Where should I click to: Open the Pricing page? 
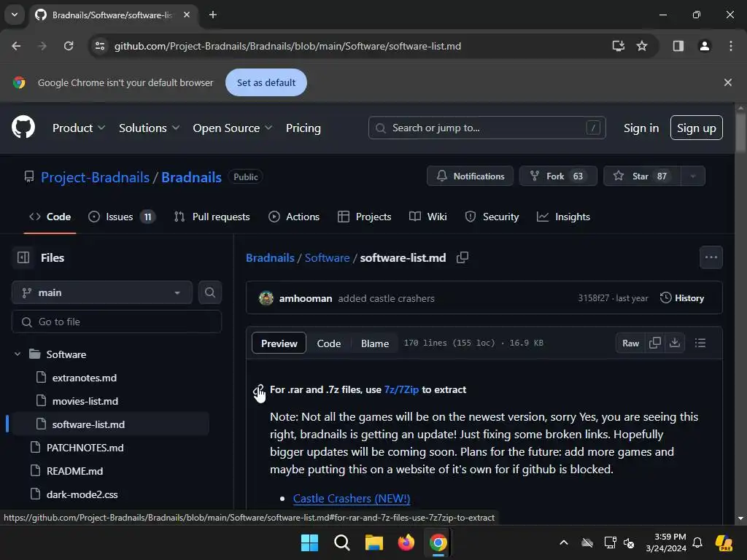point(303,128)
